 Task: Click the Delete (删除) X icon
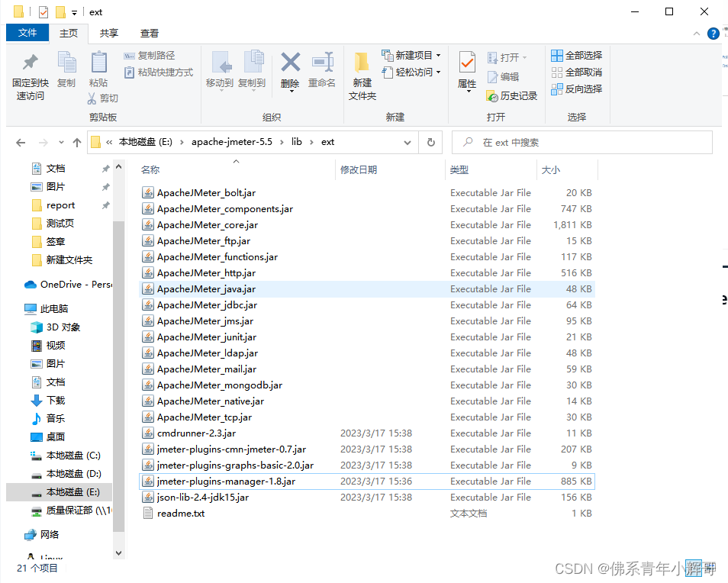click(291, 63)
